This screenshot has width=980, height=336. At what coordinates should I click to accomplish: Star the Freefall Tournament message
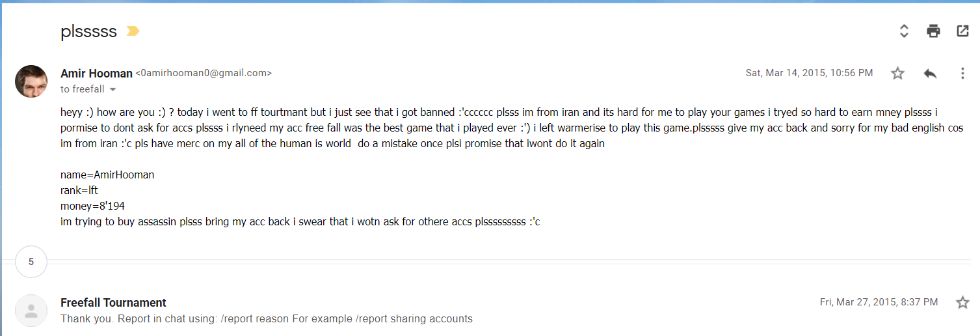click(962, 302)
